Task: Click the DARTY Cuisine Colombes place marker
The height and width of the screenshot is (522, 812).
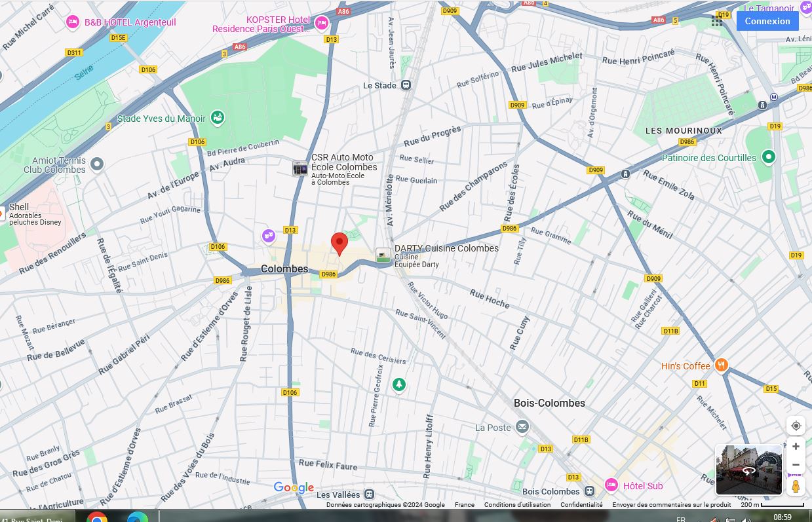Action: click(x=383, y=255)
